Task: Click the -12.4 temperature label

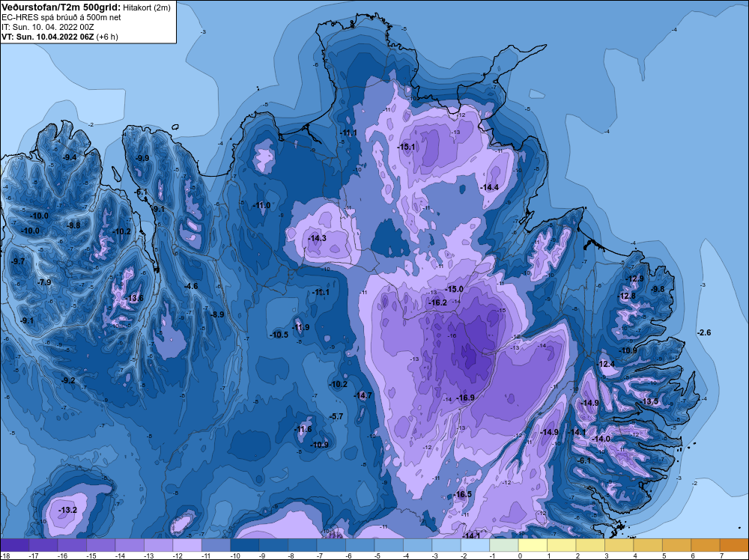Action: [x=607, y=365]
